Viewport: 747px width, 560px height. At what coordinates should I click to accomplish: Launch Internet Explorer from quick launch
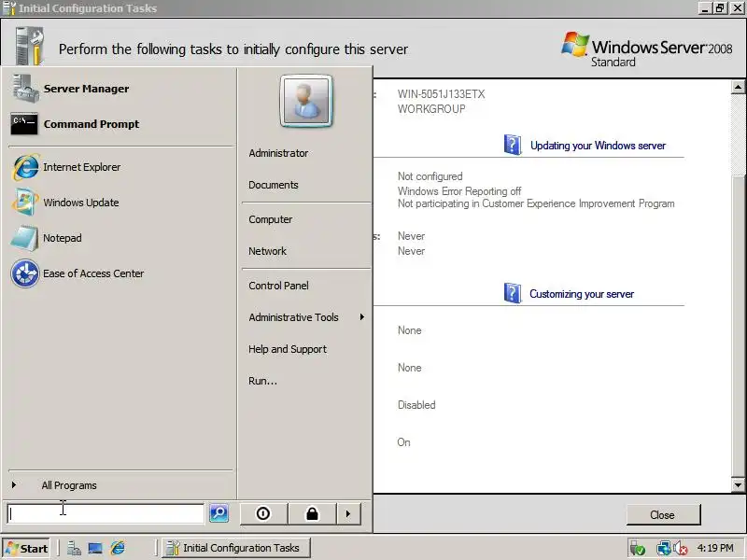(x=118, y=549)
